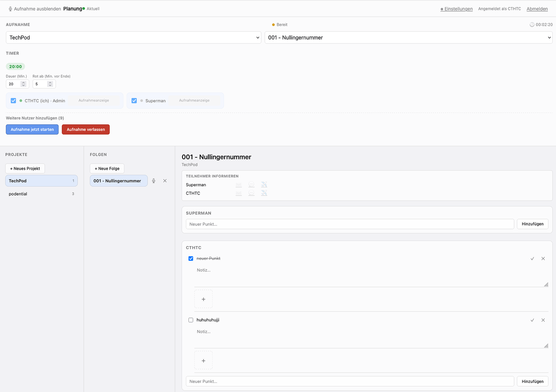556x392 pixels.
Task: Remove the 'huhuhuhujji' item with X icon
Action: click(x=543, y=320)
